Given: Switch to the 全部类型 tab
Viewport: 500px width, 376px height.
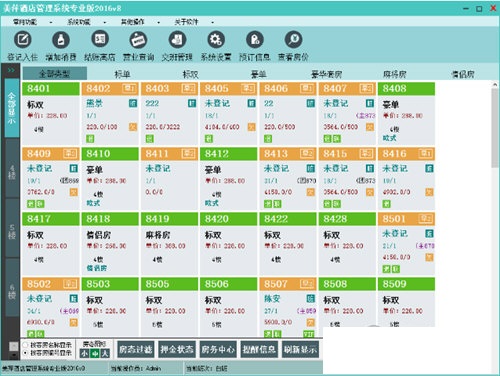Looking at the screenshot, I should (x=55, y=74).
